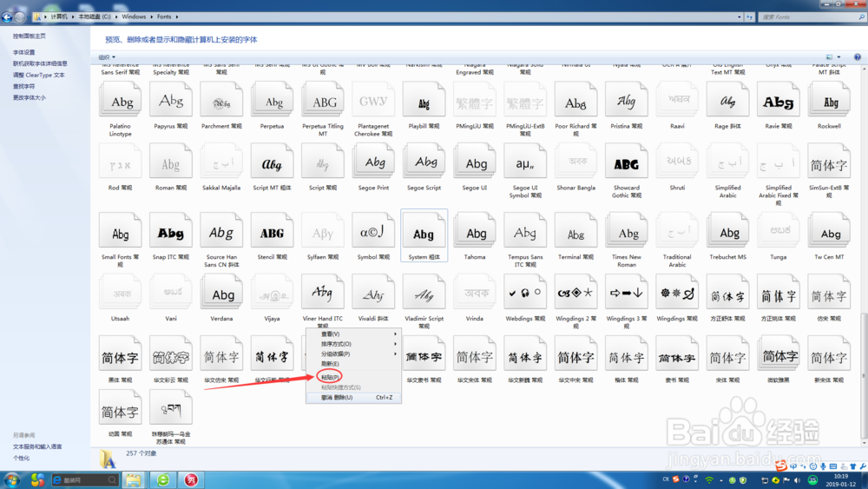Open the 排序方式(O) context submenu

pos(353,344)
